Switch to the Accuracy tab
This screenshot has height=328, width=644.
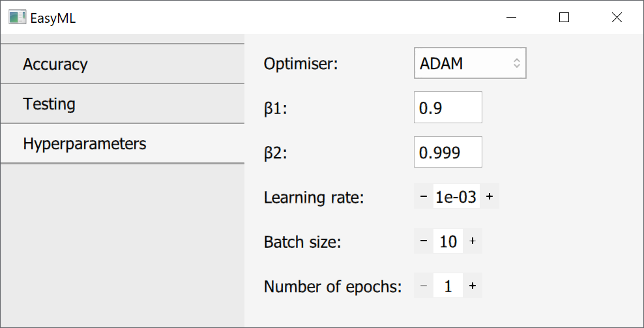(123, 64)
